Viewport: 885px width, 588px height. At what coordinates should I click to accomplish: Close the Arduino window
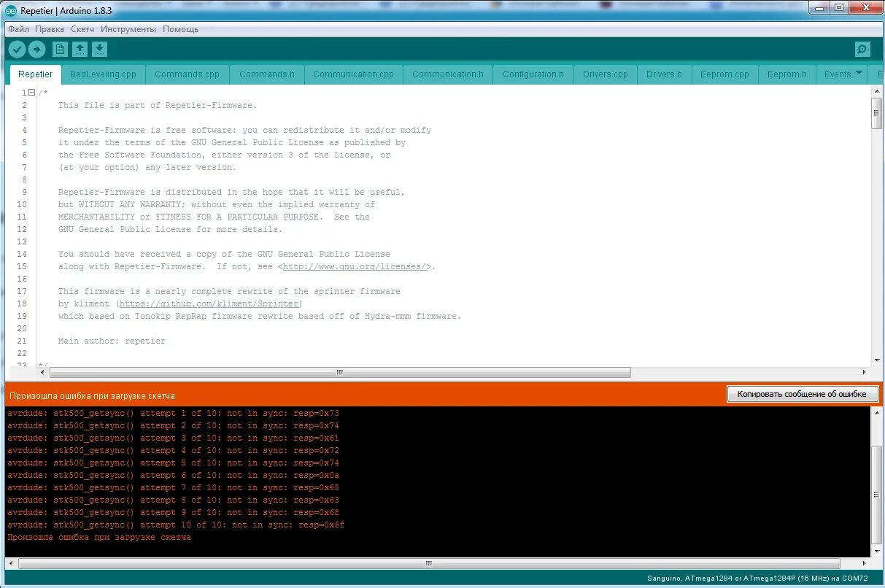coord(865,8)
